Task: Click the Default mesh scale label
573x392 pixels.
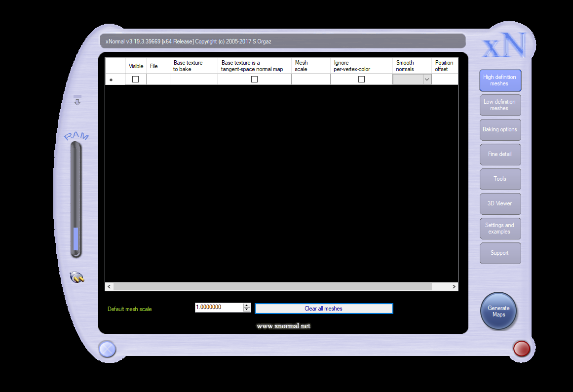Action: [129, 309]
